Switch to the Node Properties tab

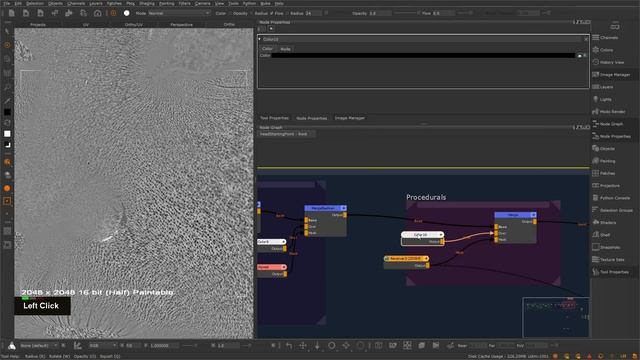311,118
